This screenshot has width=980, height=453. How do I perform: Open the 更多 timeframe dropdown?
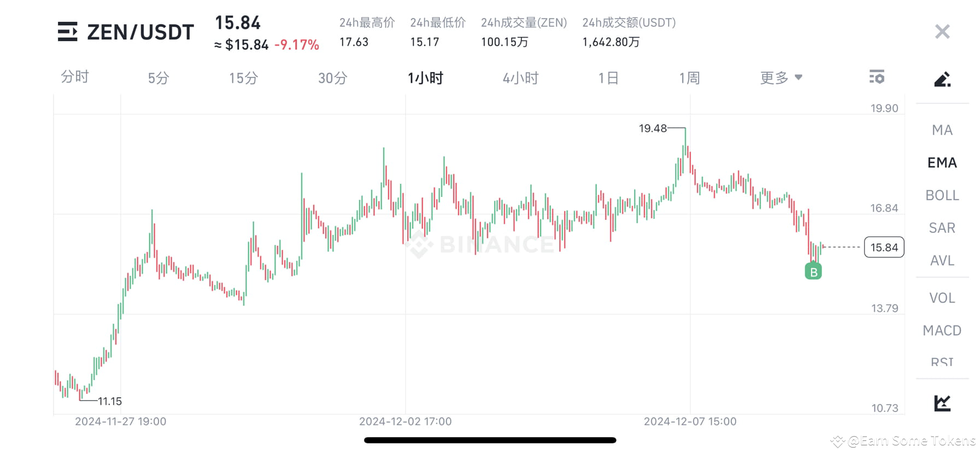click(781, 77)
